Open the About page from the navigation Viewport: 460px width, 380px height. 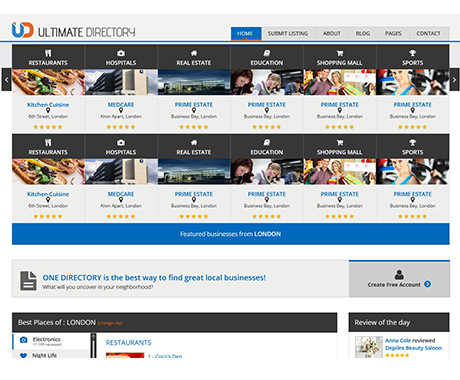click(332, 34)
